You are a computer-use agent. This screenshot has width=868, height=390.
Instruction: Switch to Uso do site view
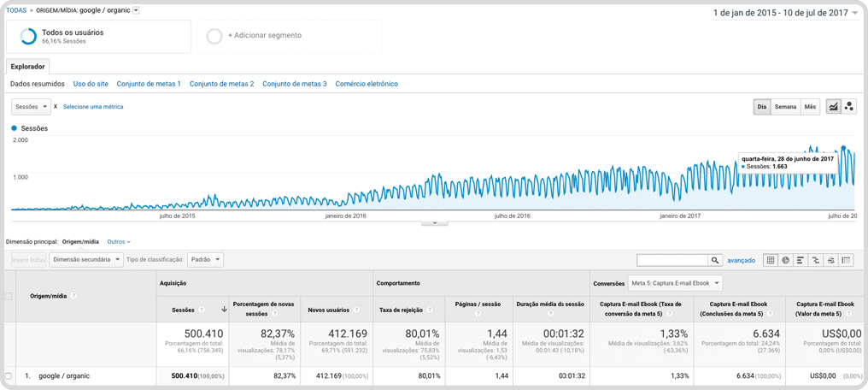coord(91,84)
